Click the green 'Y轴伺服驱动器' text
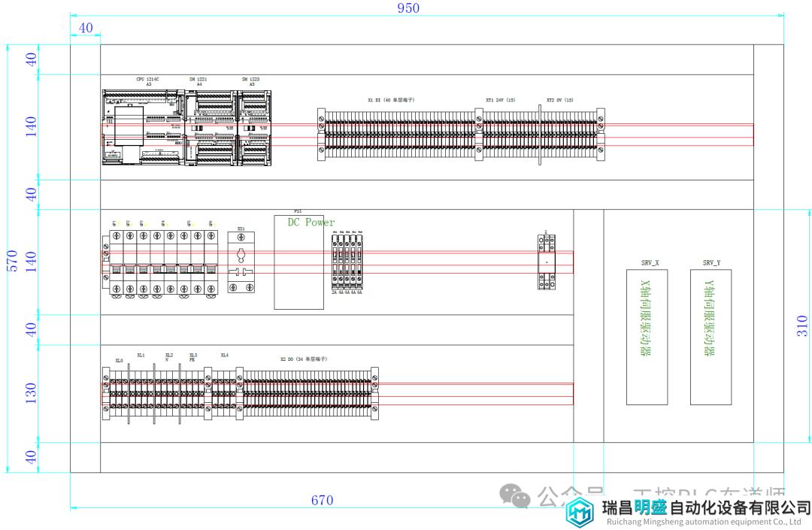 pos(709,318)
